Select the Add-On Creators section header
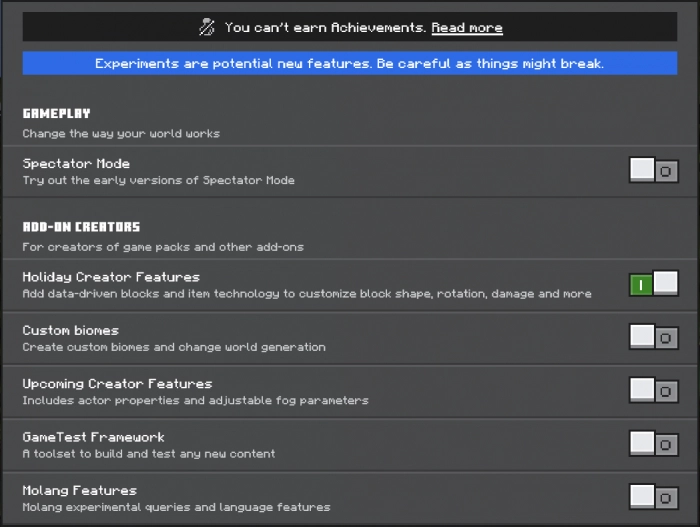Image resolution: width=700 pixels, height=527 pixels. pyautogui.click(x=81, y=227)
